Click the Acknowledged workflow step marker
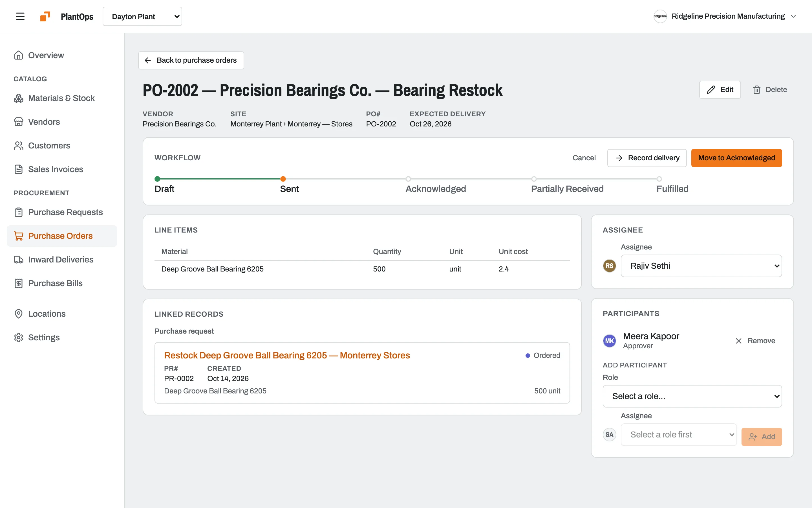 [408, 179]
